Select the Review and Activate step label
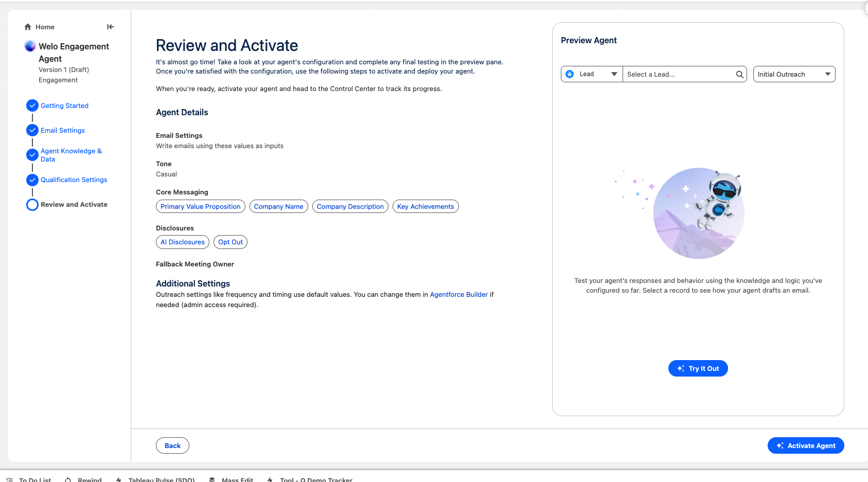 (x=74, y=204)
